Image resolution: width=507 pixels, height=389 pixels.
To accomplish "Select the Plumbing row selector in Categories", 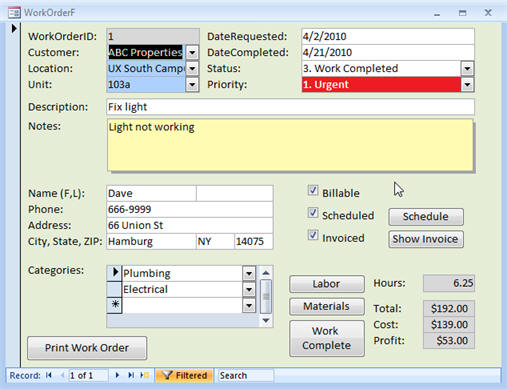I will tap(114, 273).
